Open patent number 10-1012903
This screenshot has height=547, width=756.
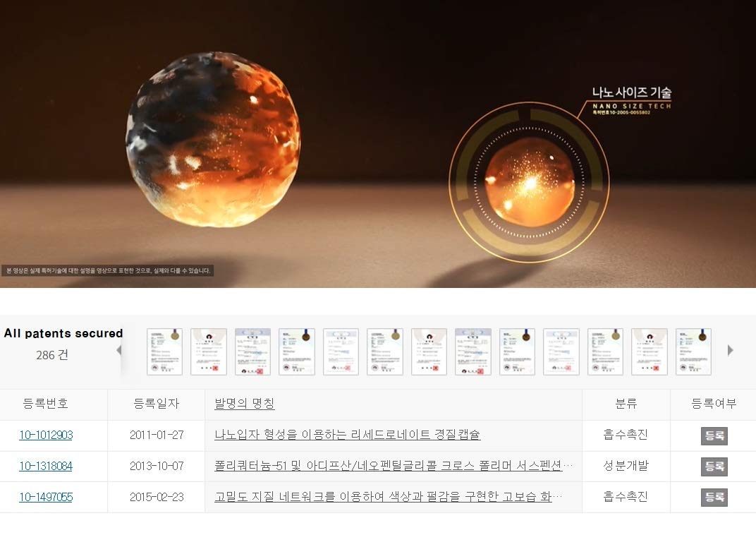pos(46,435)
